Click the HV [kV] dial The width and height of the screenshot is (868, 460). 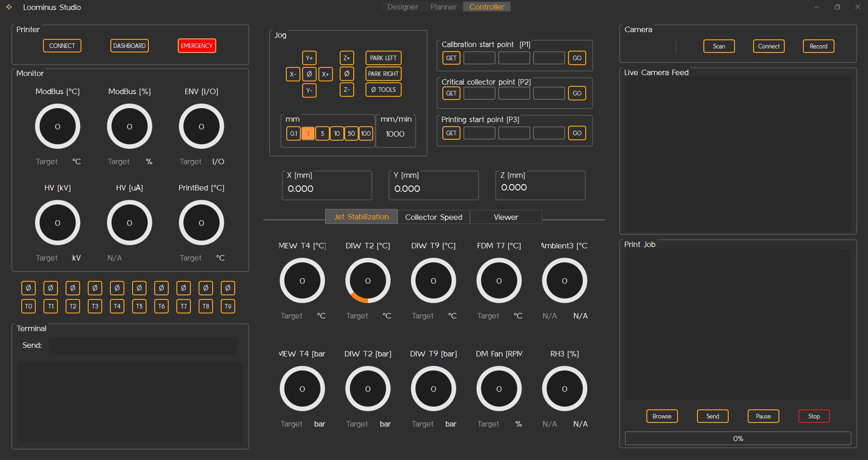pyautogui.click(x=57, y=223)
